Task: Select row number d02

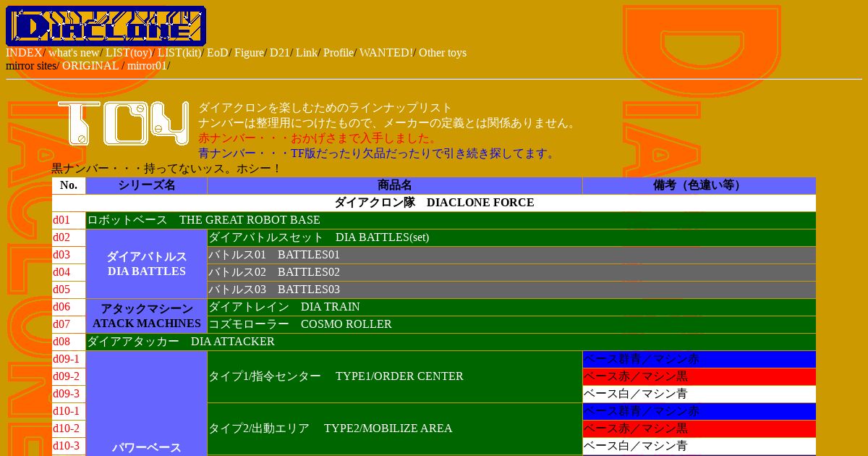Action: coord(69,237)
